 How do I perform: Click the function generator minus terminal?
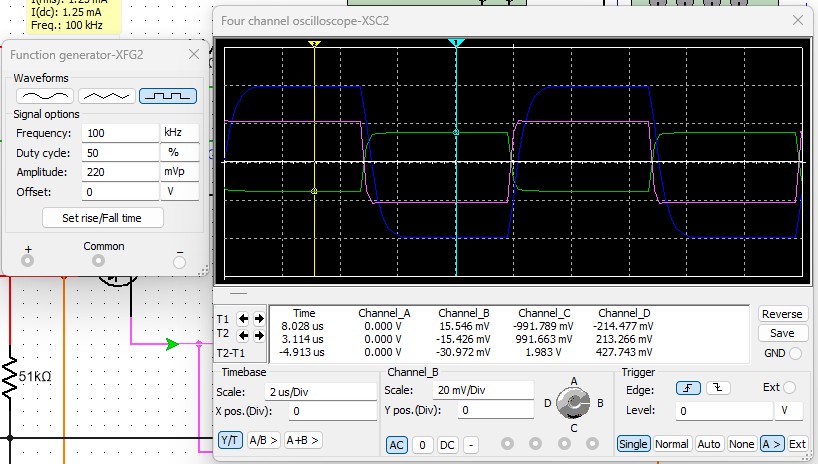(x=179, y=262)
